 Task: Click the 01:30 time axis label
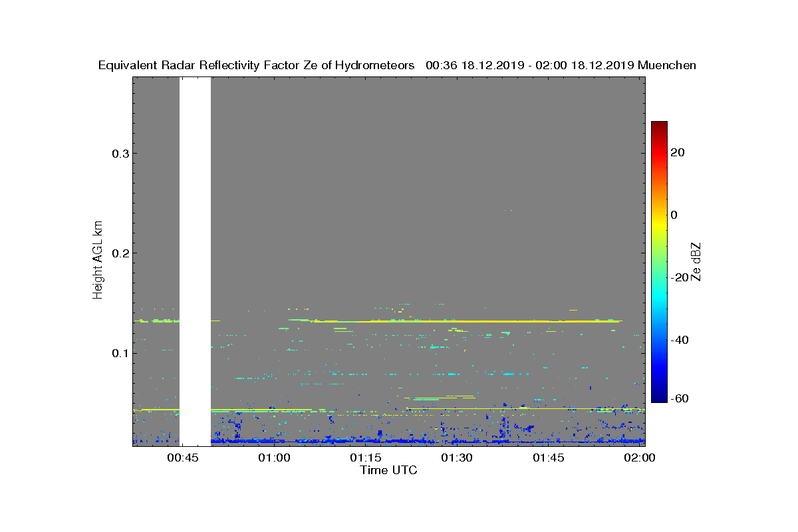(x=457, y=458)
